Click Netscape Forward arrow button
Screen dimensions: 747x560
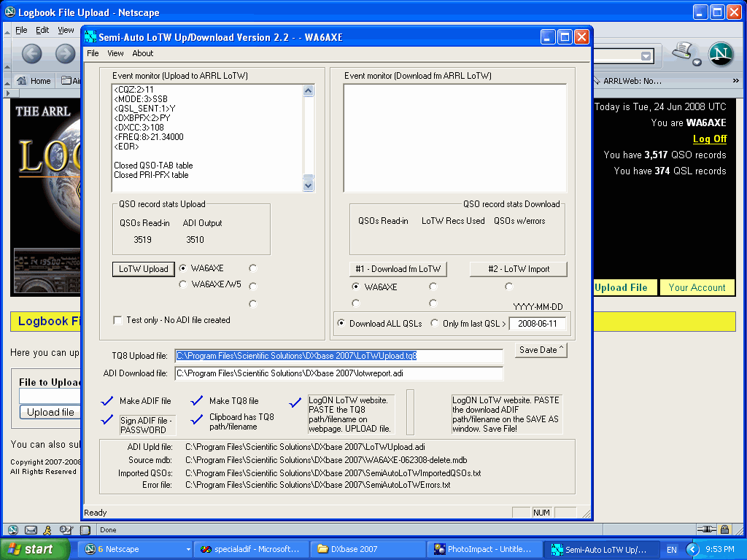point(65,53)
